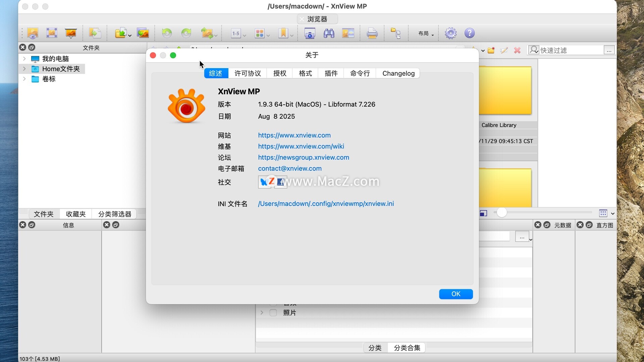
Task: Open the Changelog tab
Action: click(398, 73)
